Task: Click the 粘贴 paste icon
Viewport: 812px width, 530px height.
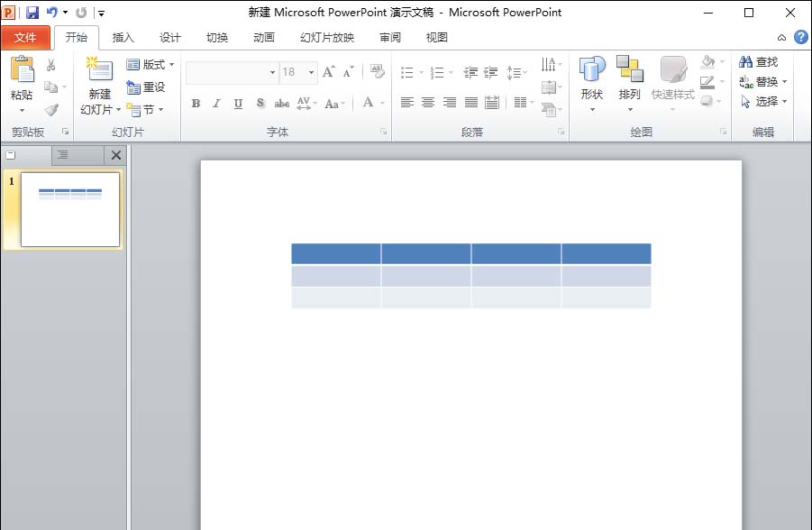Action: point(23,69)
